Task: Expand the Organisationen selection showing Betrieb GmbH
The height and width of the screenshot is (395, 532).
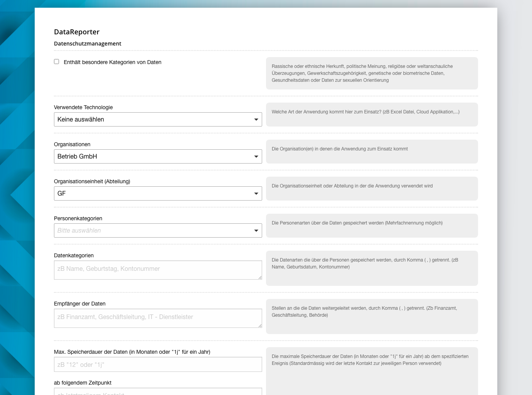Action: 158,156
